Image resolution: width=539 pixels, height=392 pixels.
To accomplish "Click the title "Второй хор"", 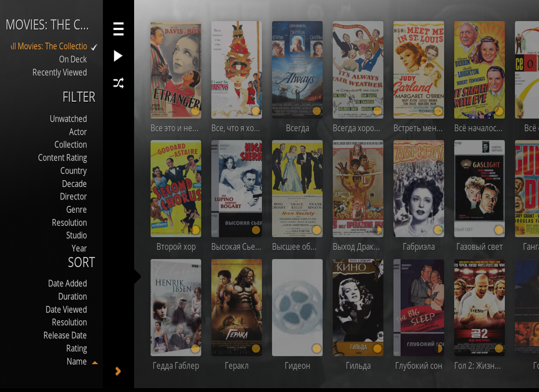I will [x=176, y=247].
